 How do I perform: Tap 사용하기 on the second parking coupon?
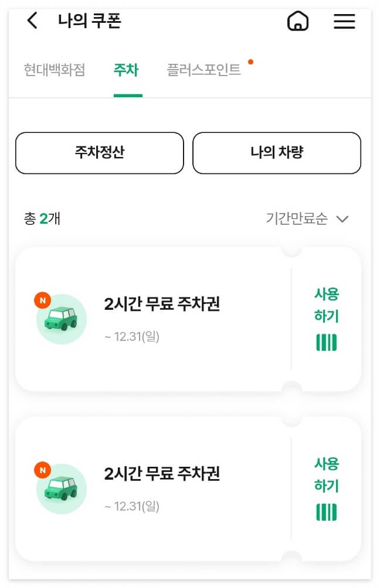pyautogui.click(x=326, y=474)
